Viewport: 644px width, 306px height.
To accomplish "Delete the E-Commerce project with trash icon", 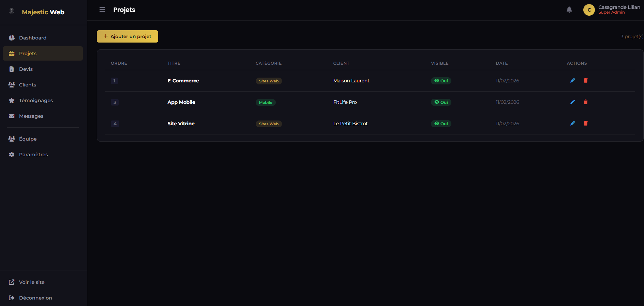I will pos(585,81).
